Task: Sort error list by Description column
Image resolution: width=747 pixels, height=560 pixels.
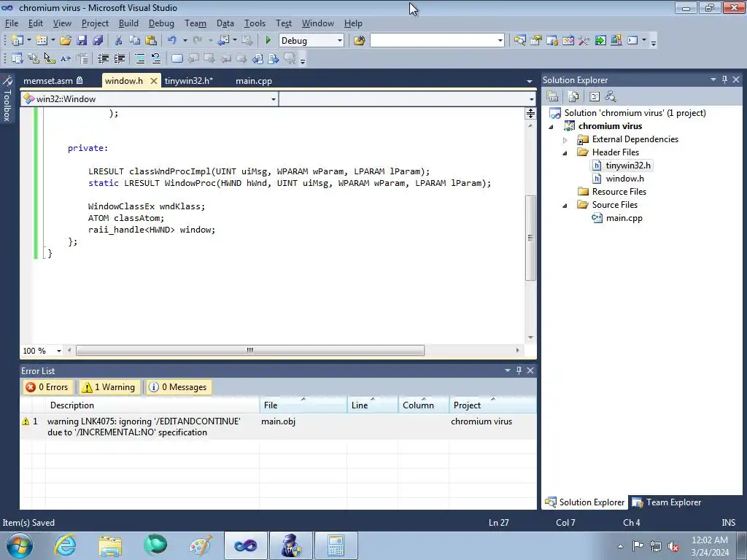Action: point(153,405)
